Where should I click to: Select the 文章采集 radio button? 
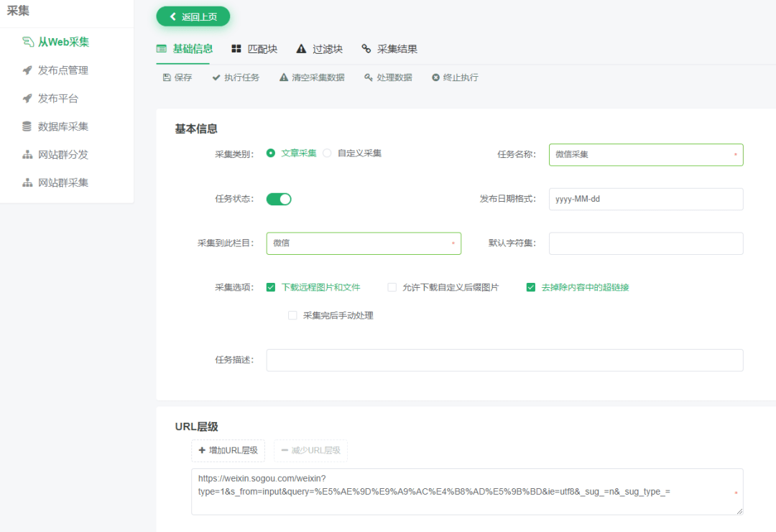coord(271,153)
